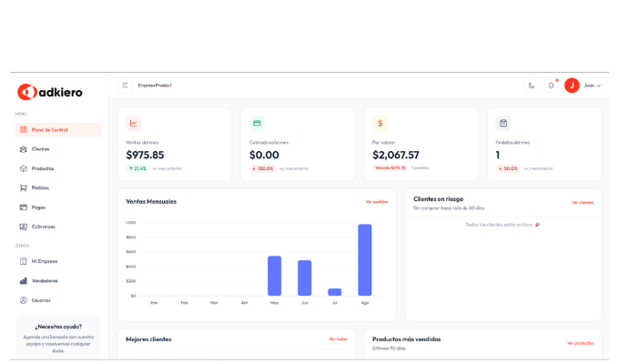Click the Vendedores bar chart icon
619x364 pixels.
pos(24,280)
